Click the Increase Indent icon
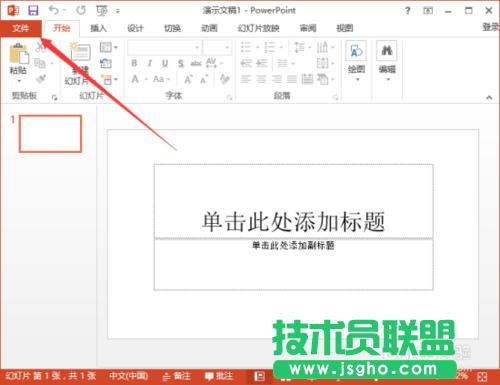 (262, 63)
